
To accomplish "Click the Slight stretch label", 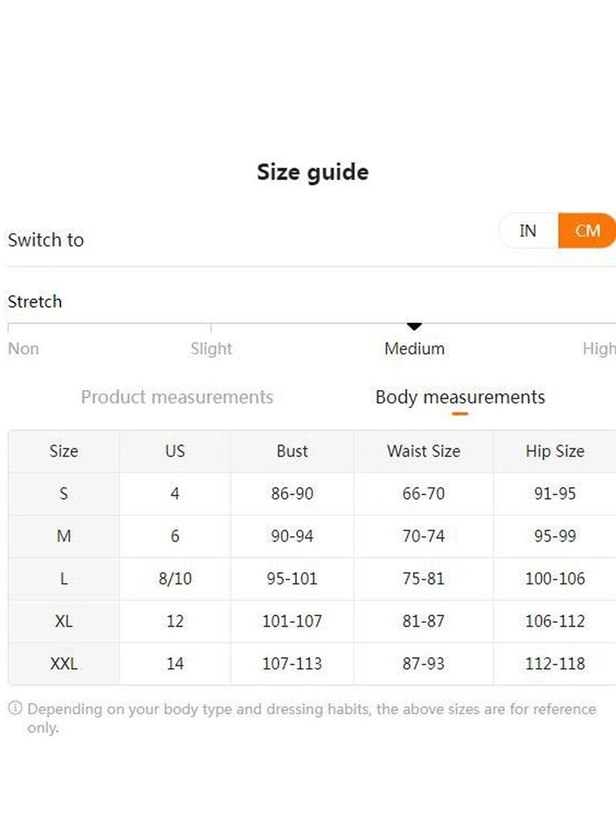I will (x=211, y=349).
